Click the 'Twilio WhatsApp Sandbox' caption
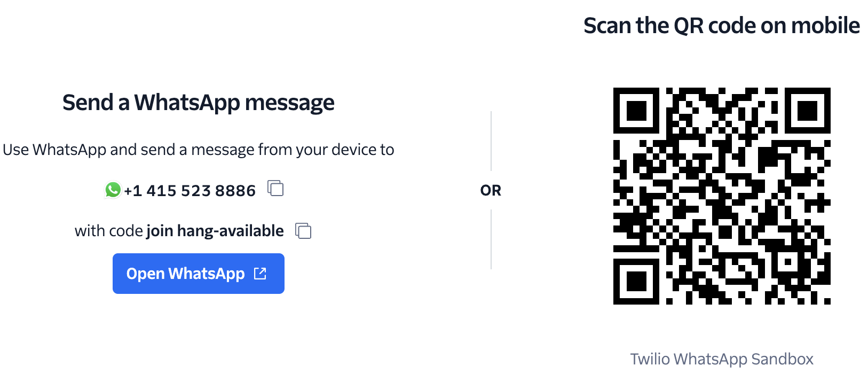 click(x=722, y=359)
